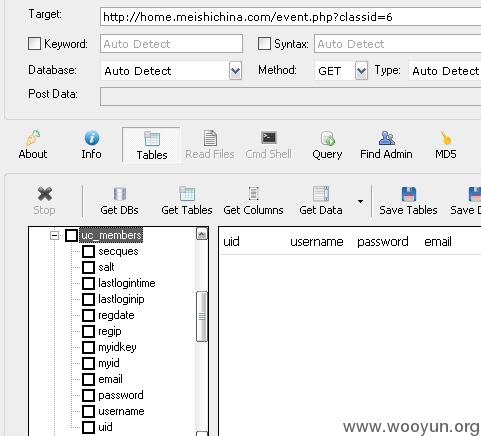Open the Database dropdown arrow

235,71
